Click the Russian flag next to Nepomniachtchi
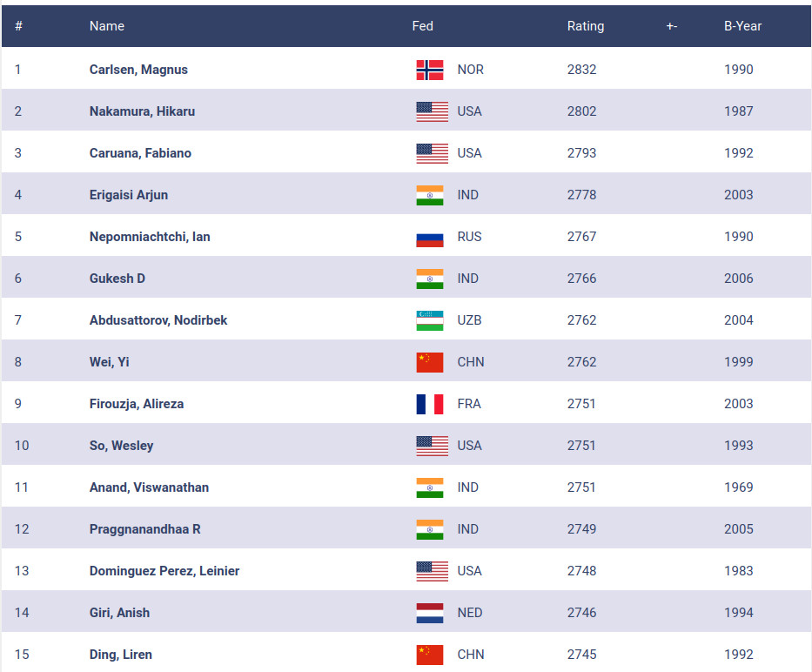This screenshot has width=812, height=672. [x=430, y=237]
